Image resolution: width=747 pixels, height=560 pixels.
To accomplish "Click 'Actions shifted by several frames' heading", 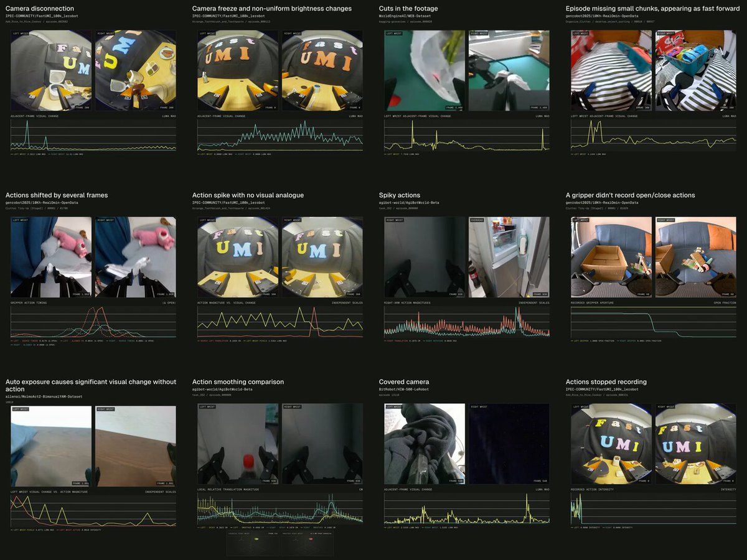I will point(57,195).
